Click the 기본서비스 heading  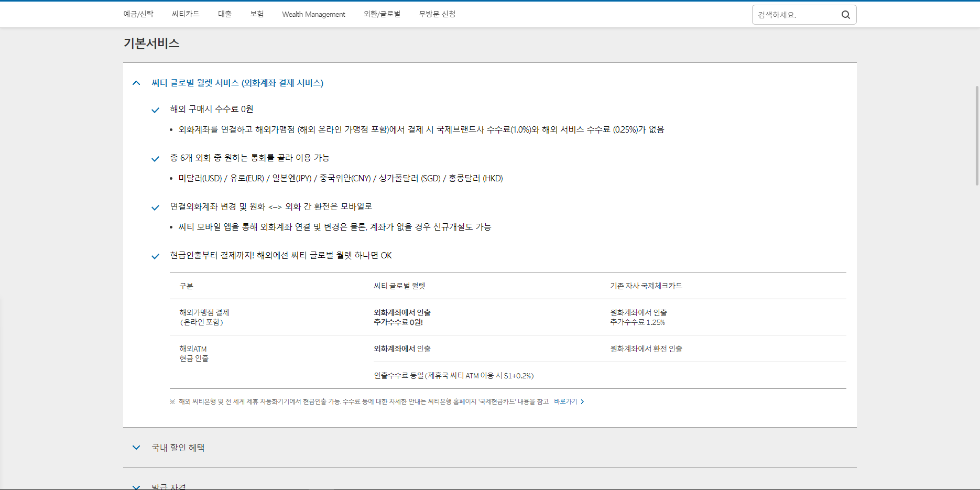[151, 43]
